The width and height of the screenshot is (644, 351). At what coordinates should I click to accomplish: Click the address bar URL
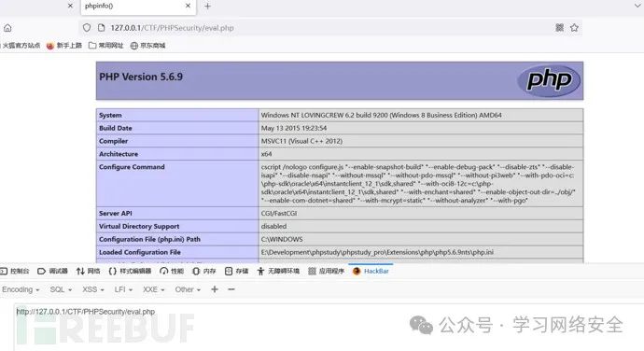click(x=172, y=28)
